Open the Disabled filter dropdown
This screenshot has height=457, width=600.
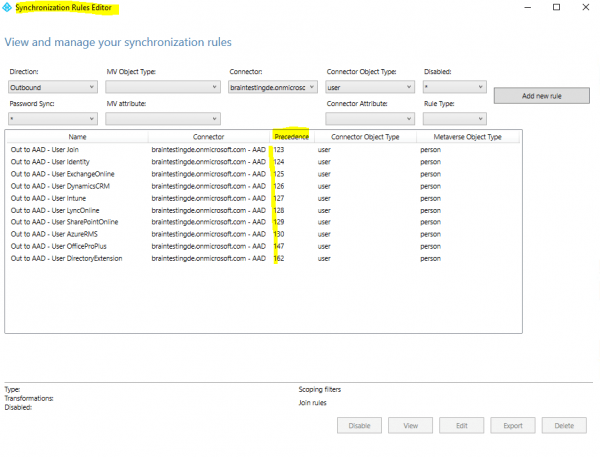pyautogui.click(x=454, y=87)
